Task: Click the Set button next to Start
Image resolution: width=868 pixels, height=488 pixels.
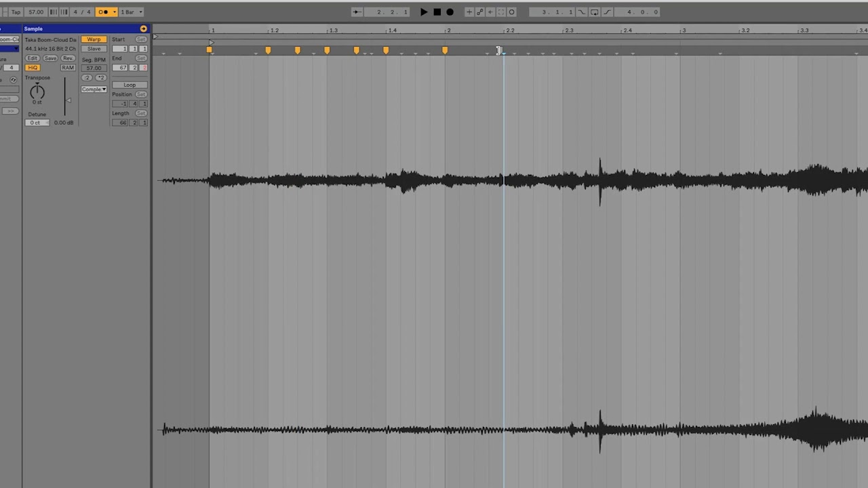Action: pos(141,39)
